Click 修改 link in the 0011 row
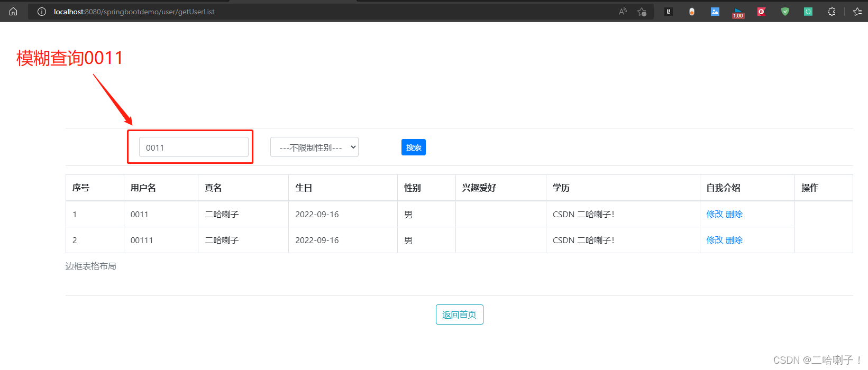The width and height of the screenshot is (868, 370). point(715,214)
